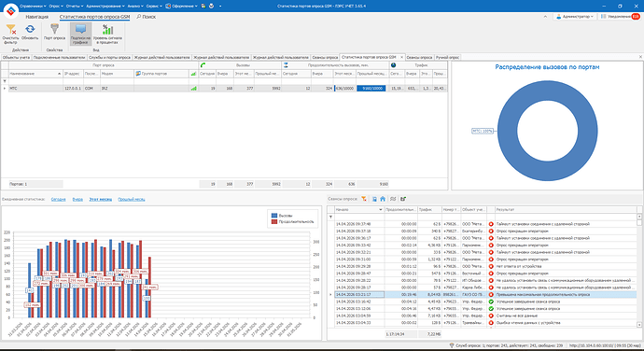Screen dimensions: 644x351
Task: Click the blue device icon in sessions toolbar
Action: click(374, 199)
